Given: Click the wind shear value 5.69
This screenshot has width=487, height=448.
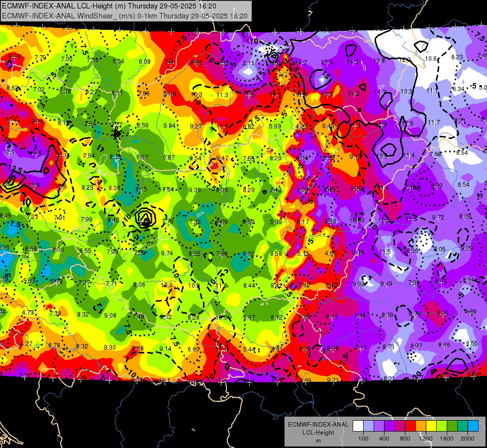Looking at the screenshot, I should (437, 186).
